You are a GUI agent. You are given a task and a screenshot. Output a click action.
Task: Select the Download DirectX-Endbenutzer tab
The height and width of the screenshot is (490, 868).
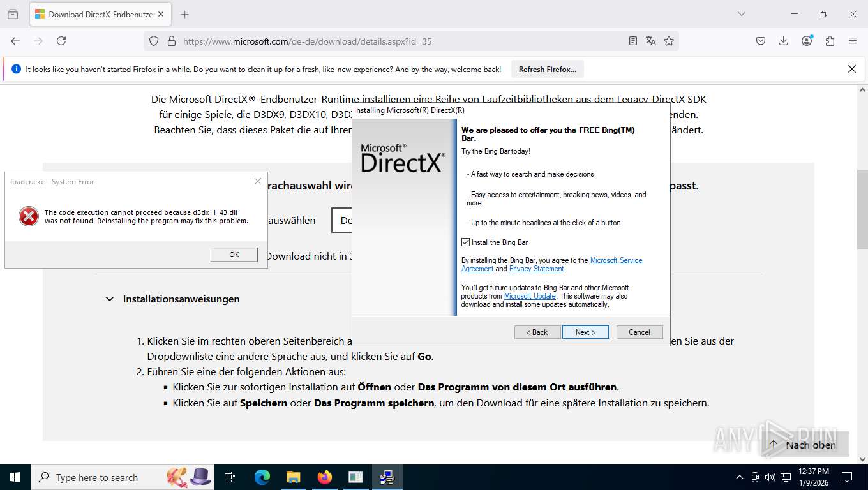coord(100,14)
